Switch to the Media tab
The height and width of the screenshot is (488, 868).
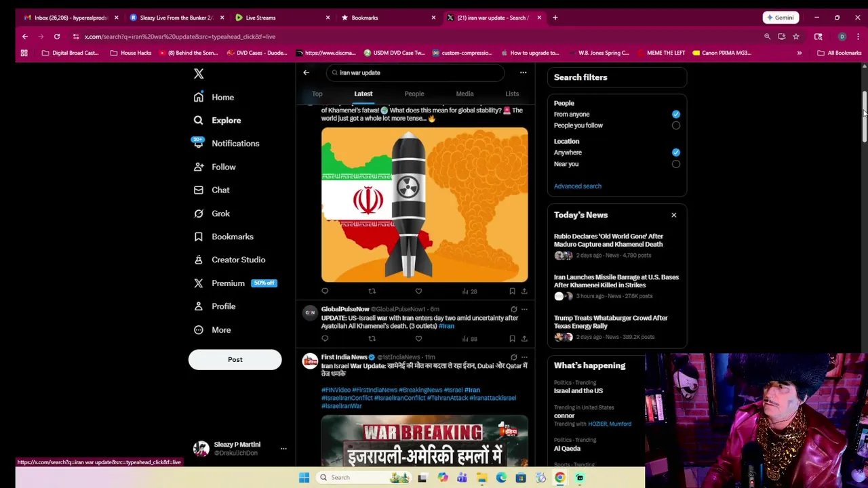tap(465, 94)
